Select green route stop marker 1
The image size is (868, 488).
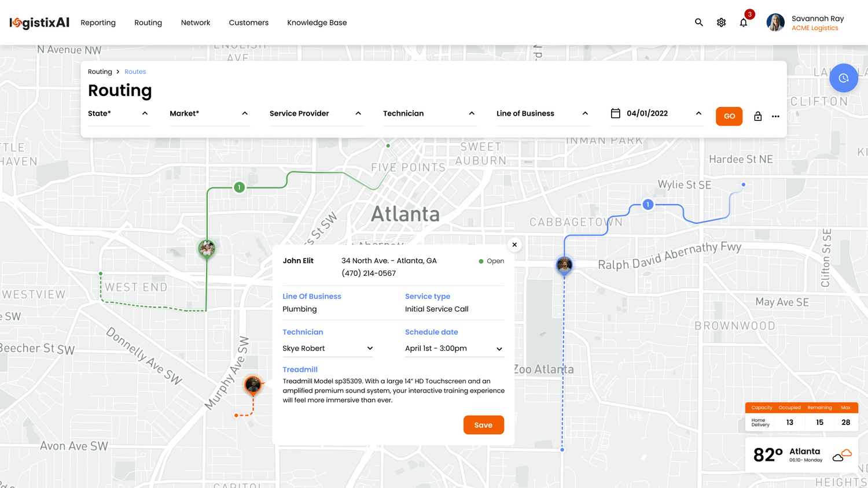click(239, 187)
